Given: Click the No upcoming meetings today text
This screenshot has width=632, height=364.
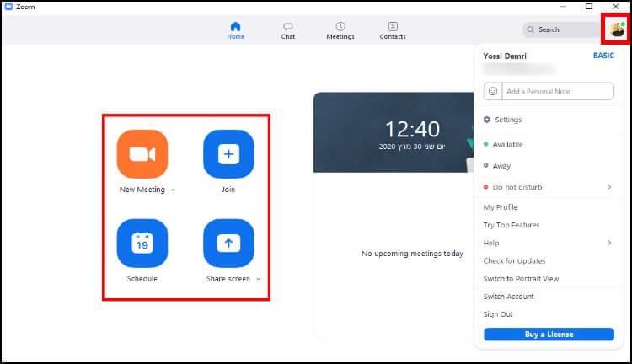Looking at the screenshot, I should coord(412,254).
